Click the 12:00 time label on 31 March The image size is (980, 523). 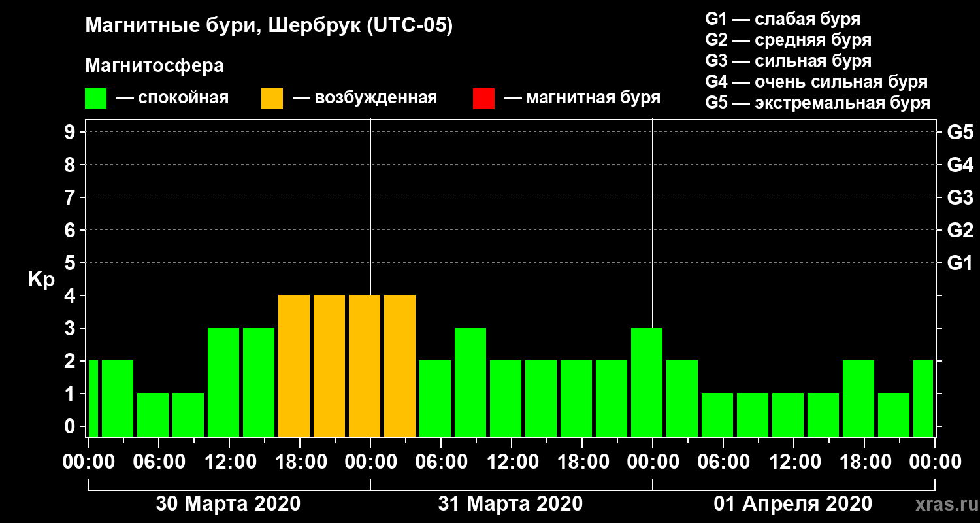pyautogui.click(x=512, y=462)
